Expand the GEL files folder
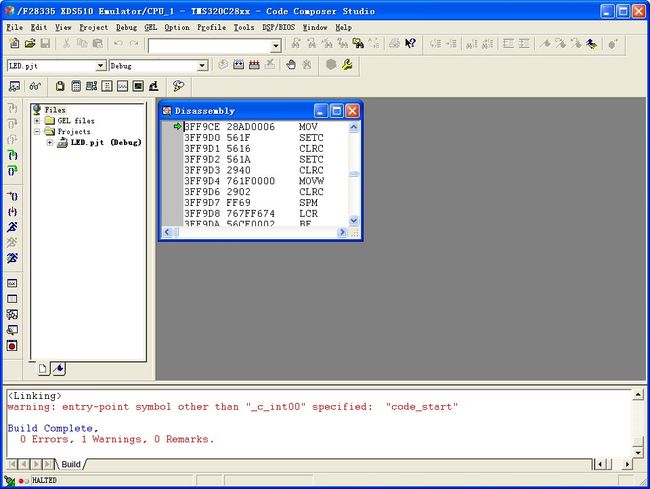The height and width of the screenshot is (489, 650). [37, 121]
